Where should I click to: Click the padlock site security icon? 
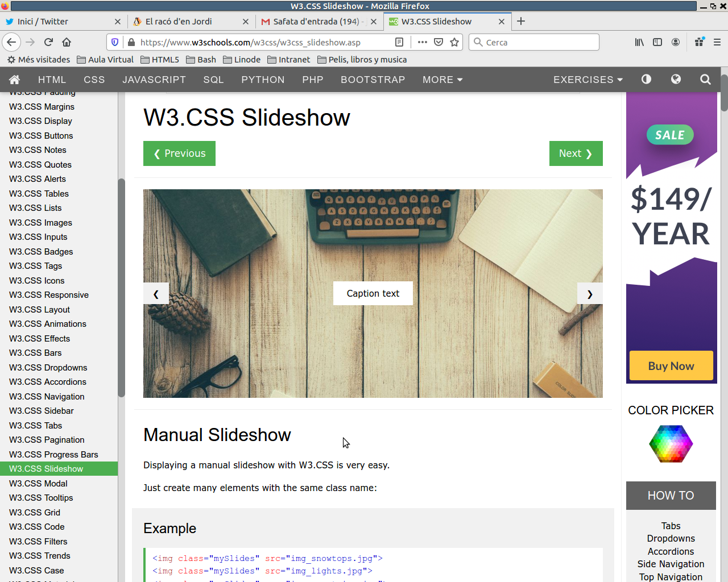click(131, 42)
